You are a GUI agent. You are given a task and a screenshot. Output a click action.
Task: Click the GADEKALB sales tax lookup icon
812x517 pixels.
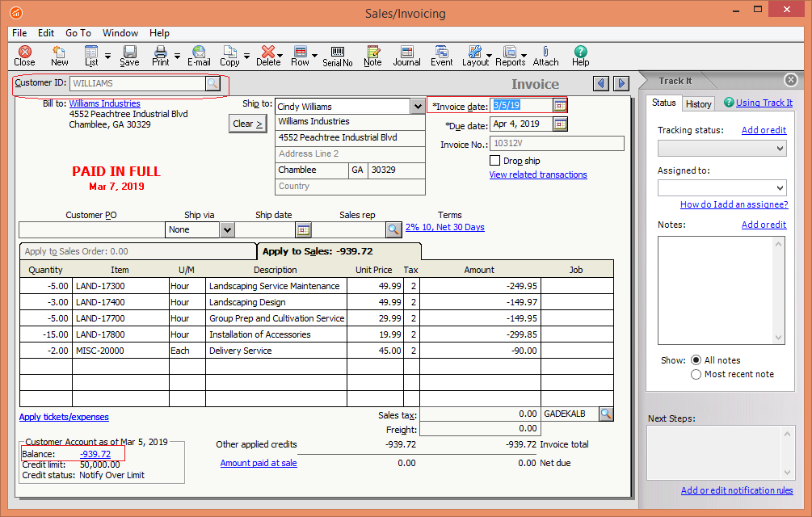tap(606, 414)
